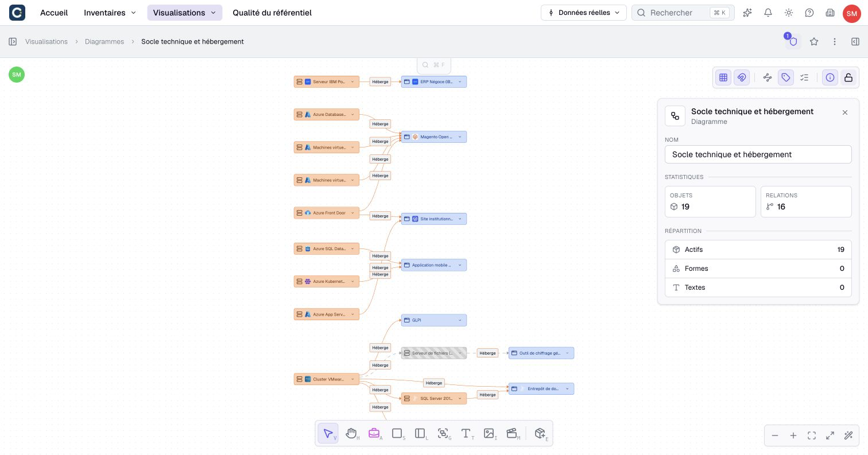Click the add-object cube tool
This screenshot has height=455, width=868.
tap(540, 434)
